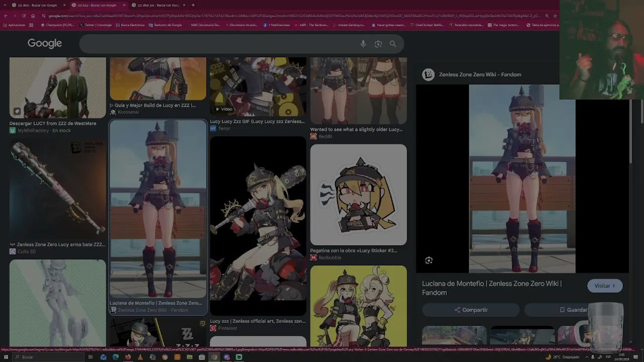Click the Google logo
Image resolution: width=644 pixels, height=362 pixels.
45,44
